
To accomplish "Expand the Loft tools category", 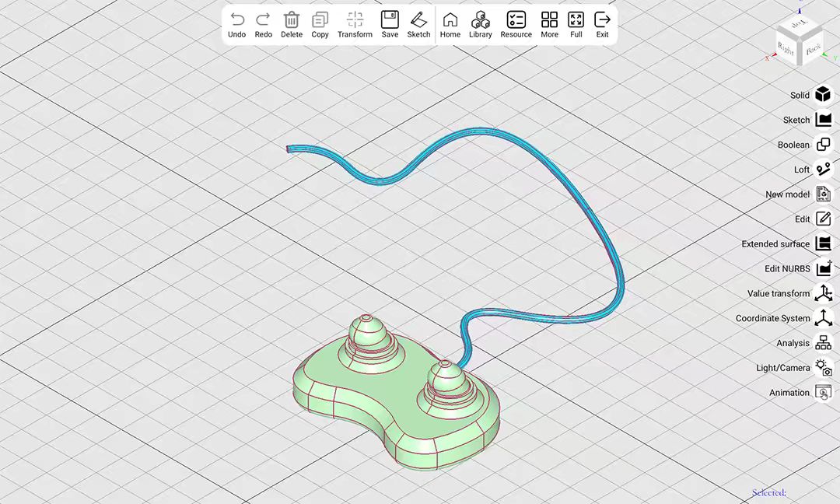I will [822, 170].
